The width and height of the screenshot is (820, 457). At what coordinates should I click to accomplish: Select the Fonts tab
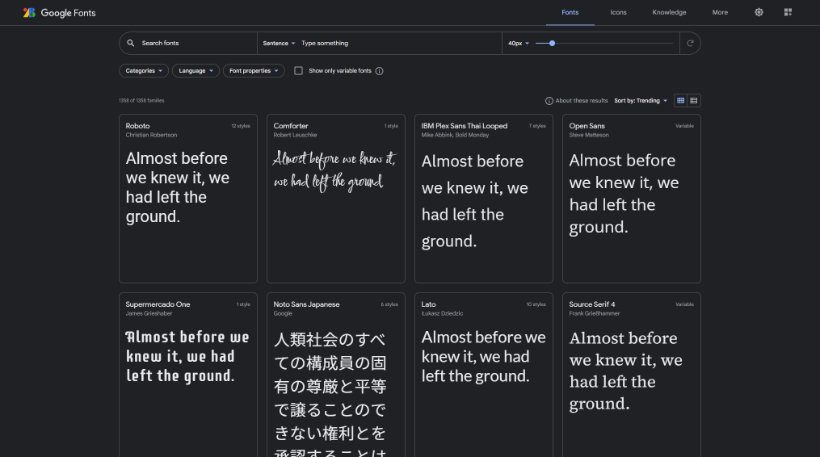[x=570, y=13]
